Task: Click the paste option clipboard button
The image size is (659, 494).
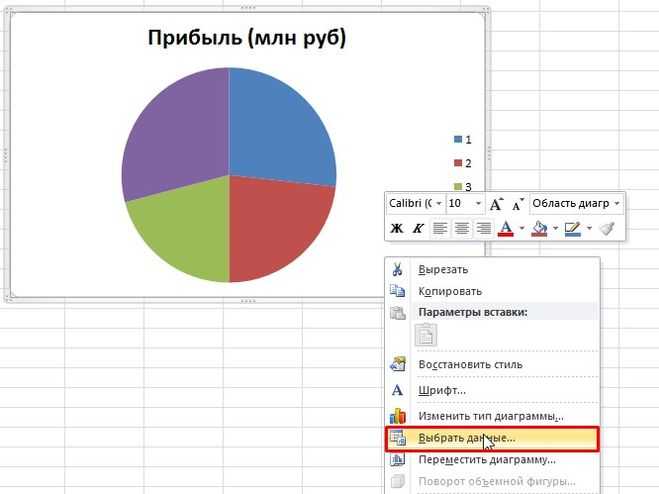Action: [x=426, y=335]
